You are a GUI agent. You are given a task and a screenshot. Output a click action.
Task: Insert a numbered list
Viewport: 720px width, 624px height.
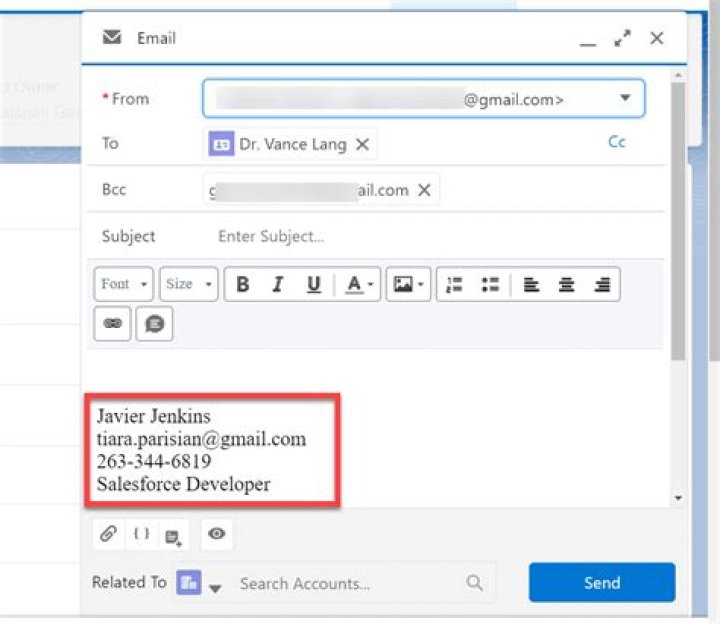454,284
